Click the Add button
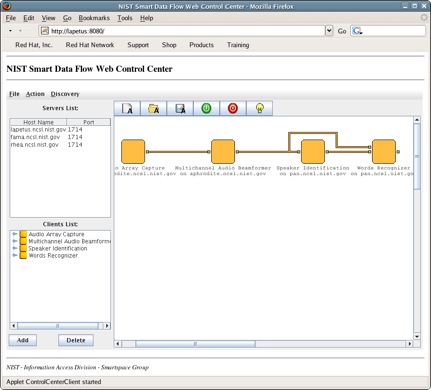Image resolution: width=431 pixels, height=390 pixels. tap(23, 340)
